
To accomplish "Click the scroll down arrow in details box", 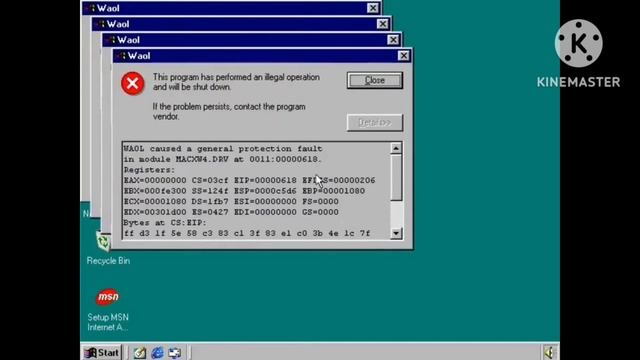I will pos(396,233).
